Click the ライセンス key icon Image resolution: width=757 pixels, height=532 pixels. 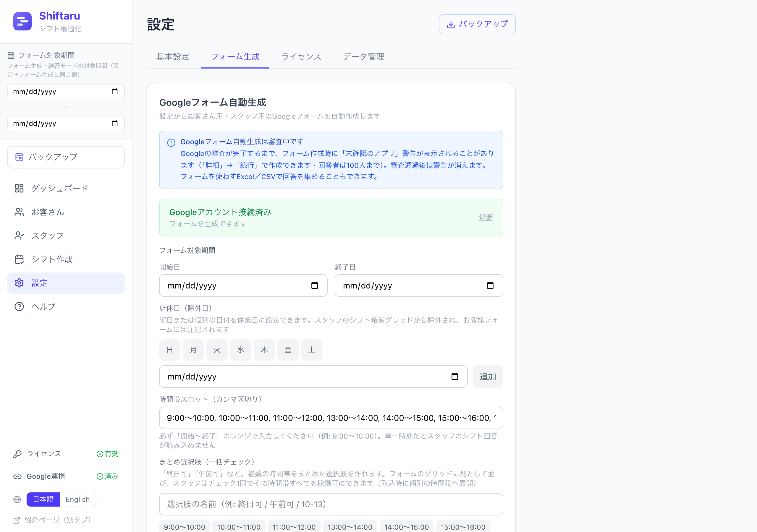[x=17, y=454]
